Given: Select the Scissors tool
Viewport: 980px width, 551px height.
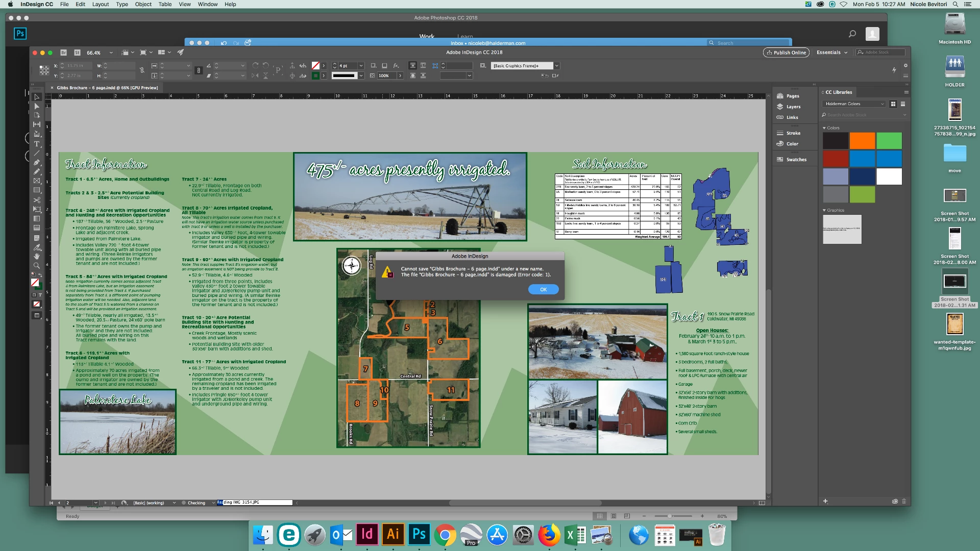Looking at the screenshot, I should click(37, 199).
